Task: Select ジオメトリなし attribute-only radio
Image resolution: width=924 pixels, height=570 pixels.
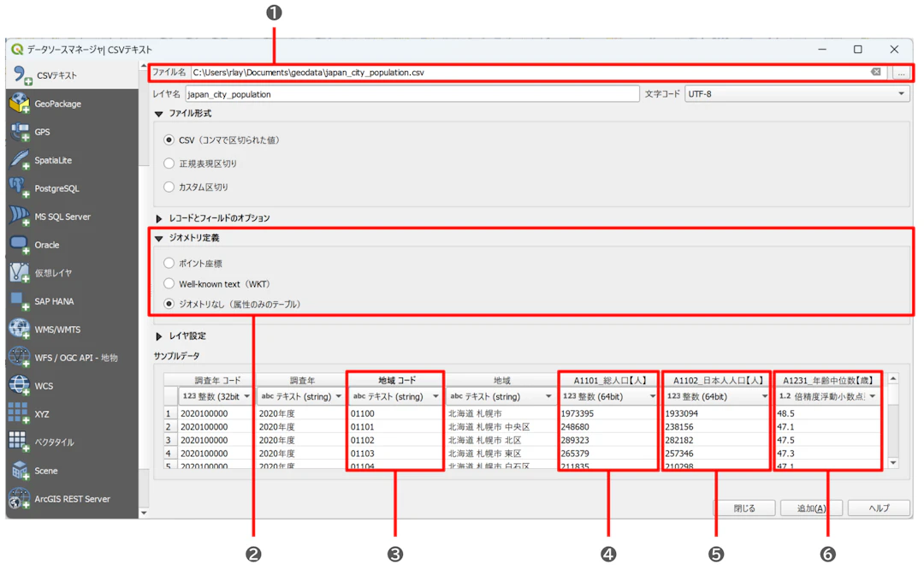Action: click(x=169, y=304)
